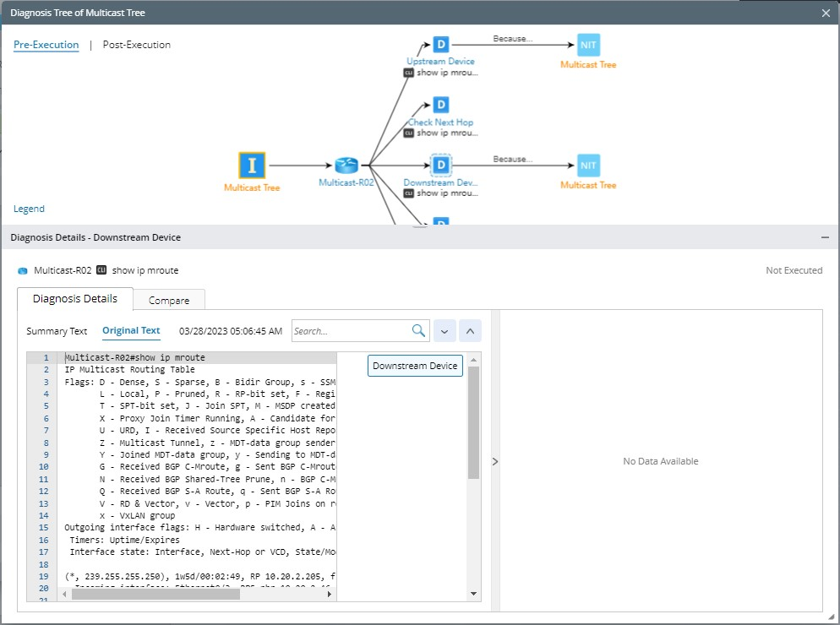840x625 pixels.
Task: Click line 19 with group 239.255.255.250
Action: point(199,576)
